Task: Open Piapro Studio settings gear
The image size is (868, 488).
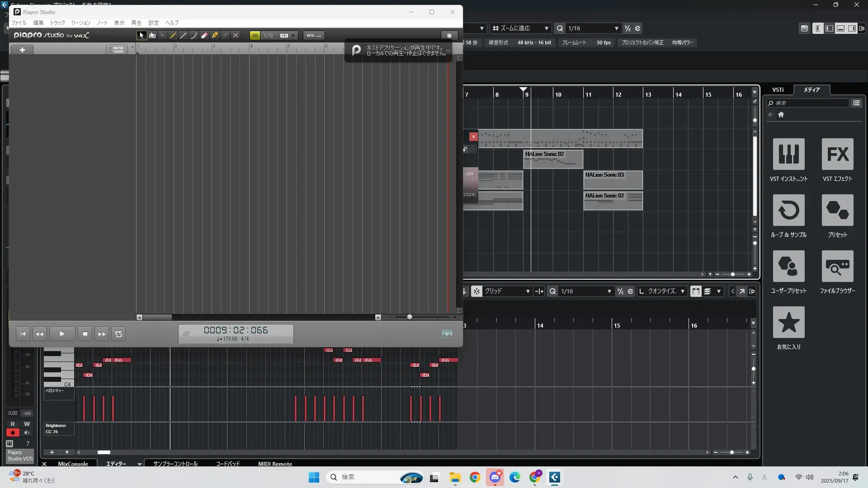Action: (x=449, y=35)
